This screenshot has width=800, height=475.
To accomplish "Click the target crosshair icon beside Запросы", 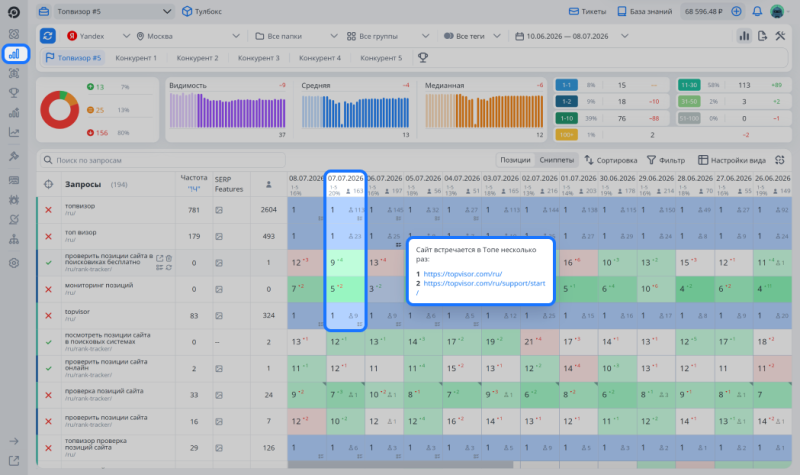I will coord(48,184).
